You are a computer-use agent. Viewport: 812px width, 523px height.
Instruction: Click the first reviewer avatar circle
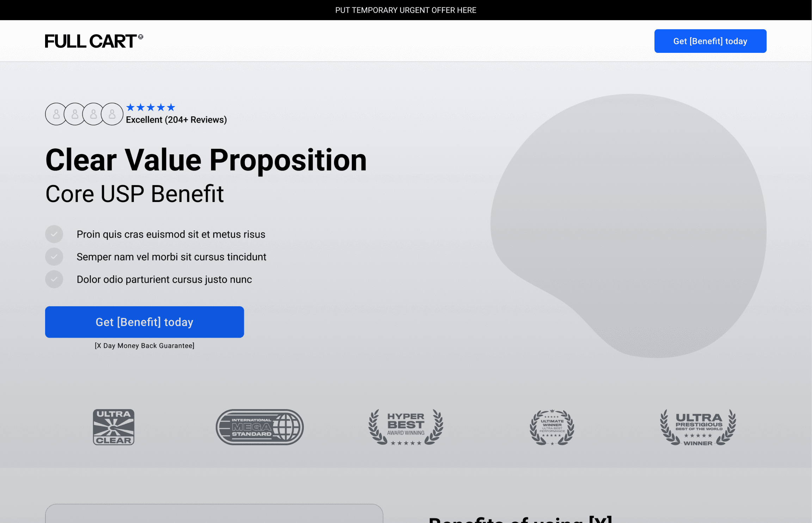pos(56,114)
